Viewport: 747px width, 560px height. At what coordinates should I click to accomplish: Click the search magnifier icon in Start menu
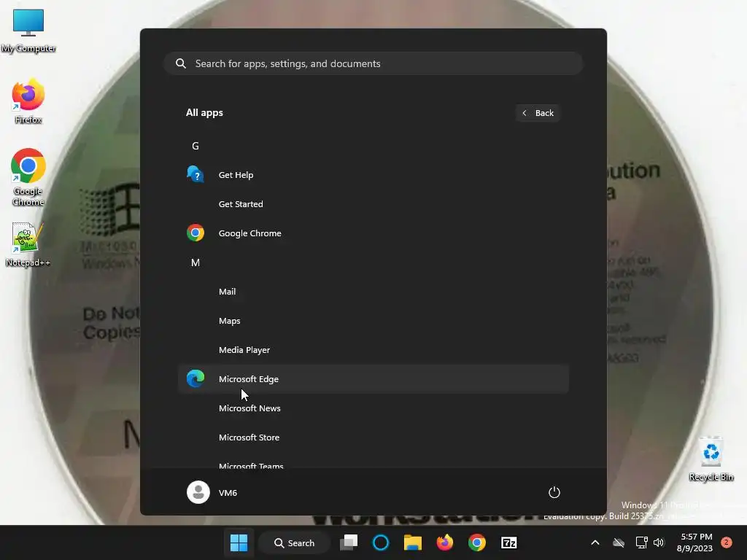181,63
